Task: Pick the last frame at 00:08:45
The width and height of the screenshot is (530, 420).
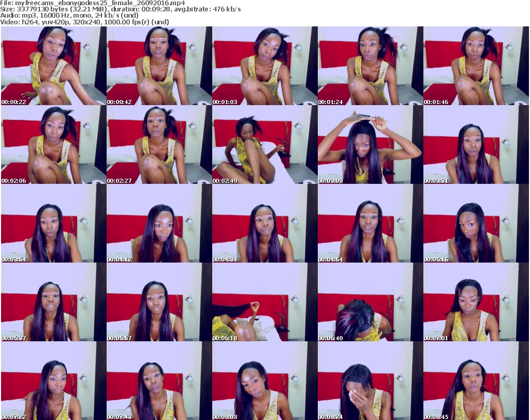Action: click(x=476, y=381)
